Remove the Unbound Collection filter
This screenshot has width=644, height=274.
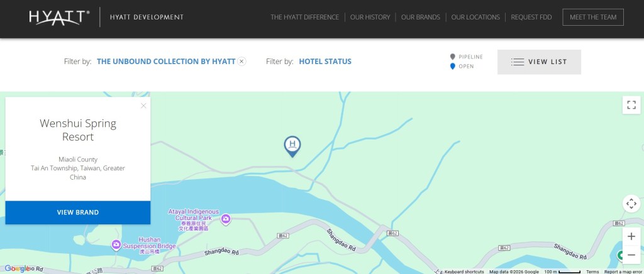(242, 62)
